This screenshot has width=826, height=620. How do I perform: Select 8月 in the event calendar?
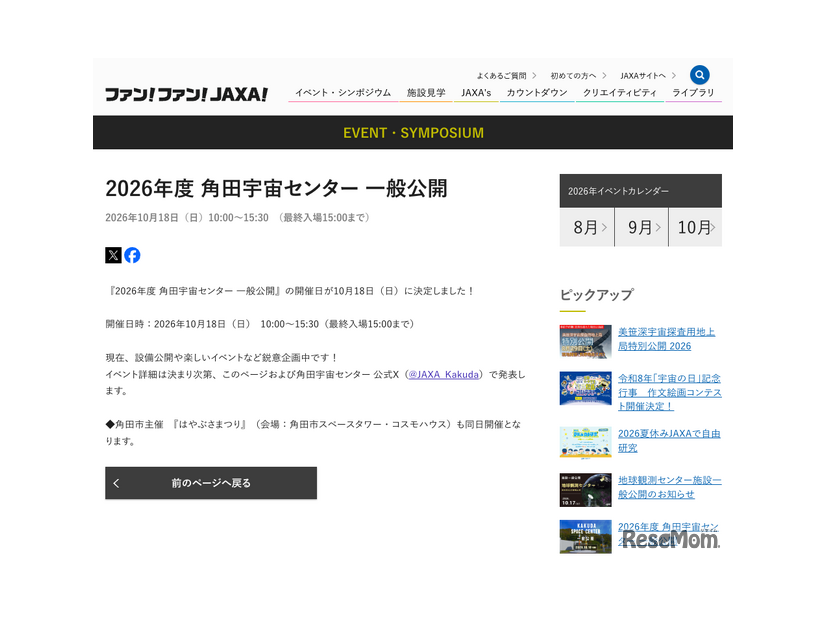coord(587,227)
